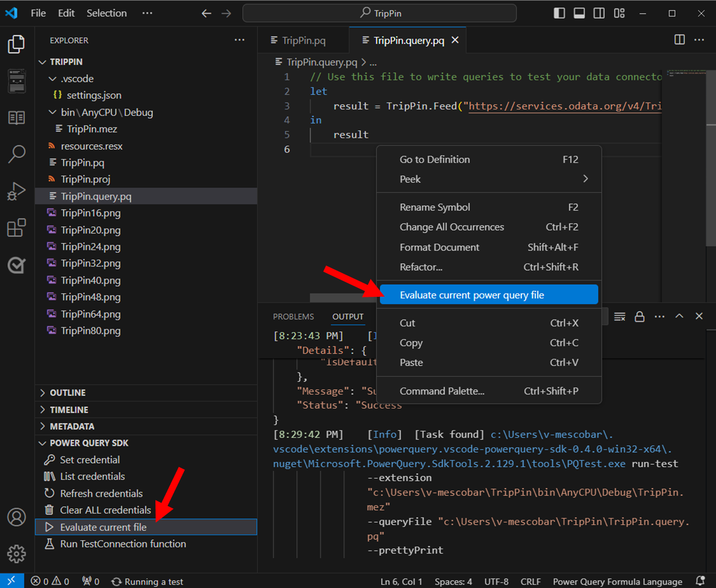Open the Search view in activity bar

coord(16,154)
